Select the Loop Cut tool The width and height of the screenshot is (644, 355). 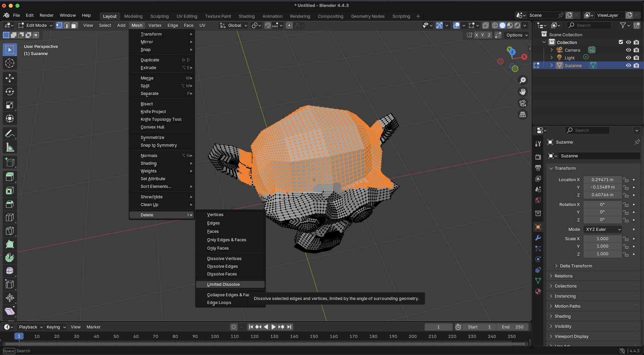click(10, 217)
